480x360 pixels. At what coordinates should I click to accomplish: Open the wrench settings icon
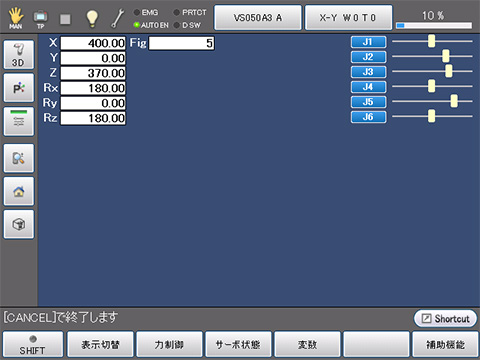click(x=117, y=18)
